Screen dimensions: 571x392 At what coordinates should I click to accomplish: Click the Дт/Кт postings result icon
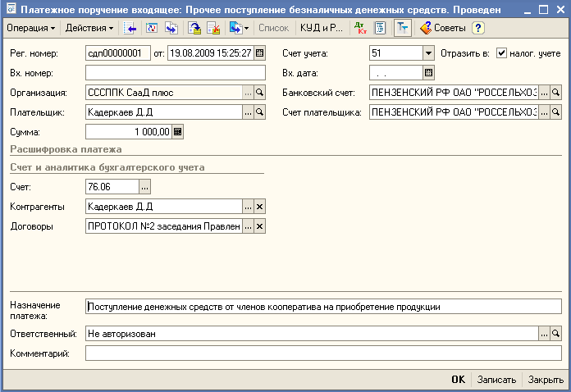tap(360, 28)
